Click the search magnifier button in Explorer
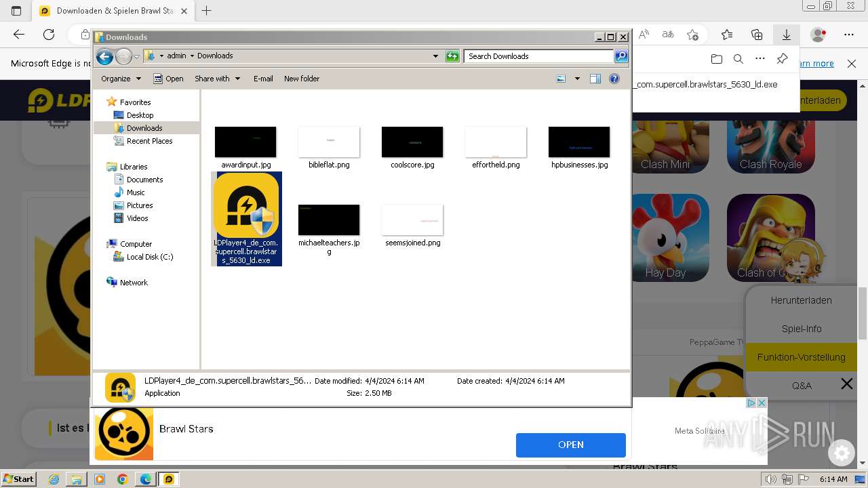Image resolution: width=868 pixels, height=488 pixels. [621, 56]
